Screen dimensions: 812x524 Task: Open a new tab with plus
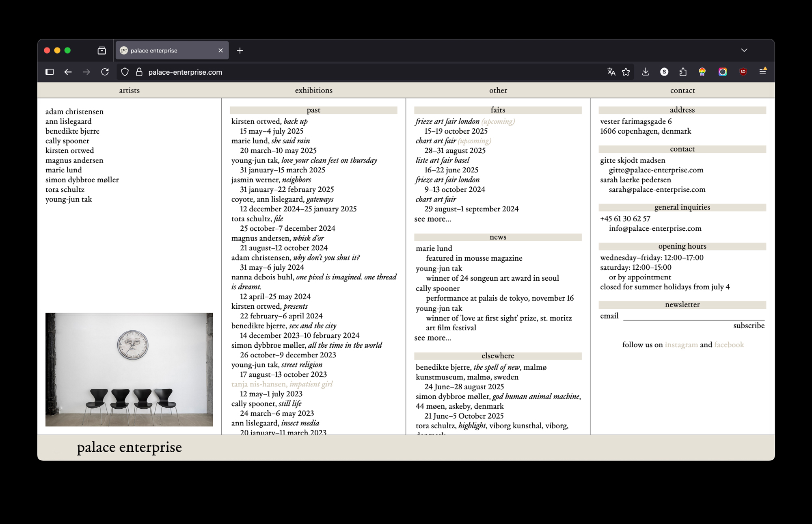tap(240, 50)
